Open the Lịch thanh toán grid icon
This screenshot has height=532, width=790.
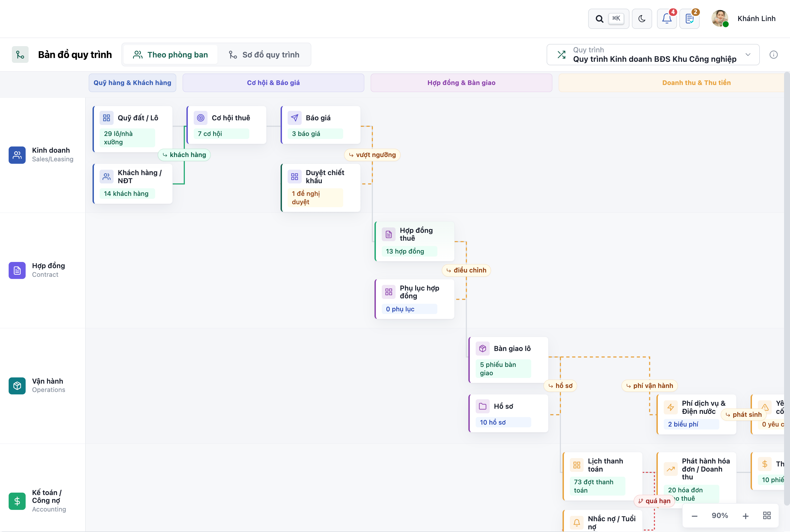click(577, 465)
